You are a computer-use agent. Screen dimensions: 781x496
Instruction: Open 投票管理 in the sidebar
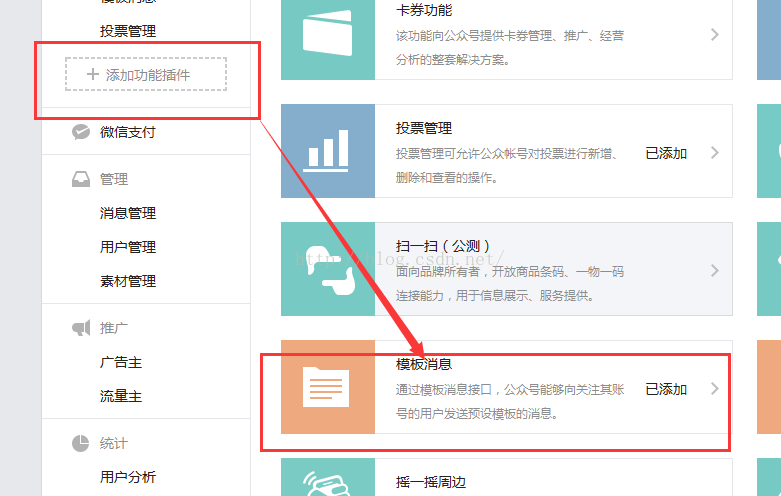tap(128, 31)
